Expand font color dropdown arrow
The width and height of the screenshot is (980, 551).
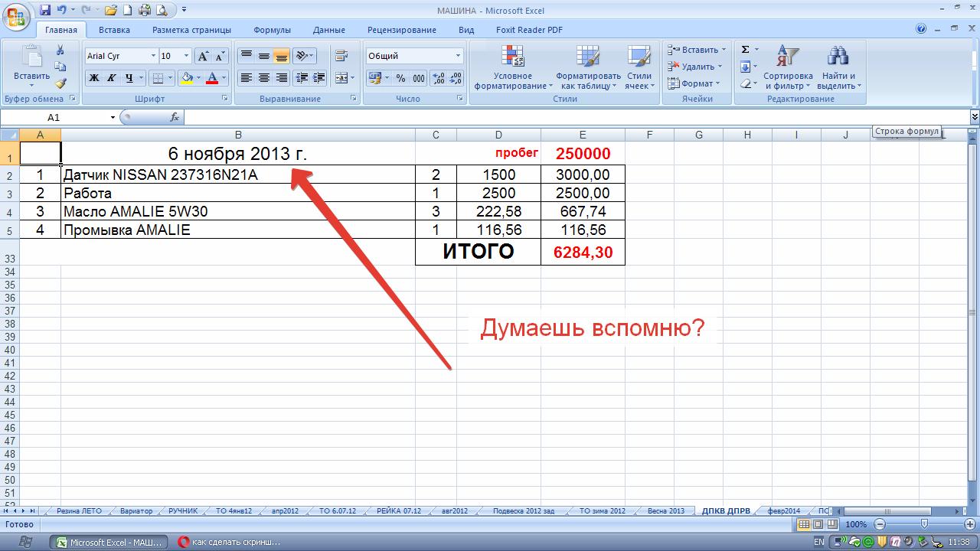[x=224, y=78]
